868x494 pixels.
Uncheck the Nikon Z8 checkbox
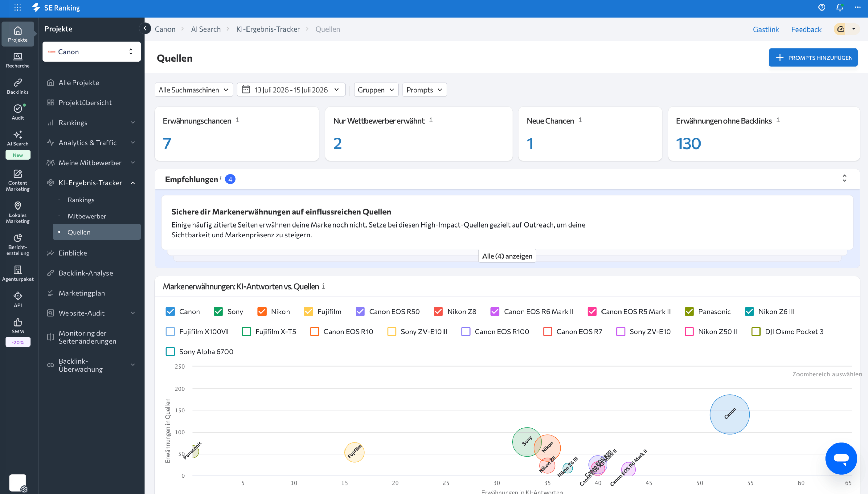coord(438,312)
